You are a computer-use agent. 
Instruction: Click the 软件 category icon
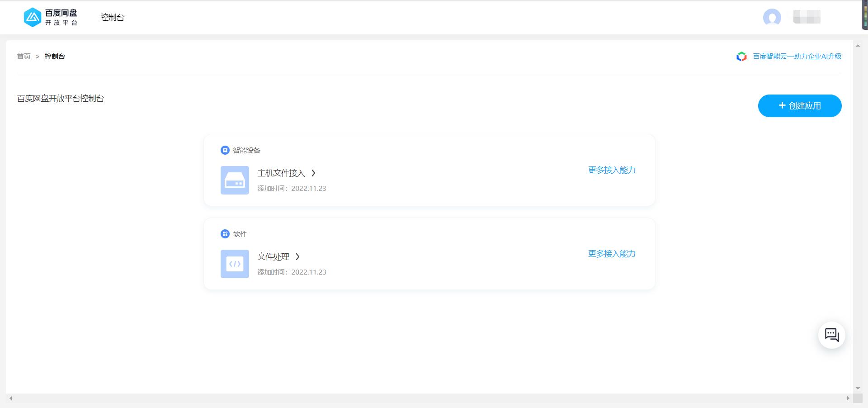(x=225, y=234)
